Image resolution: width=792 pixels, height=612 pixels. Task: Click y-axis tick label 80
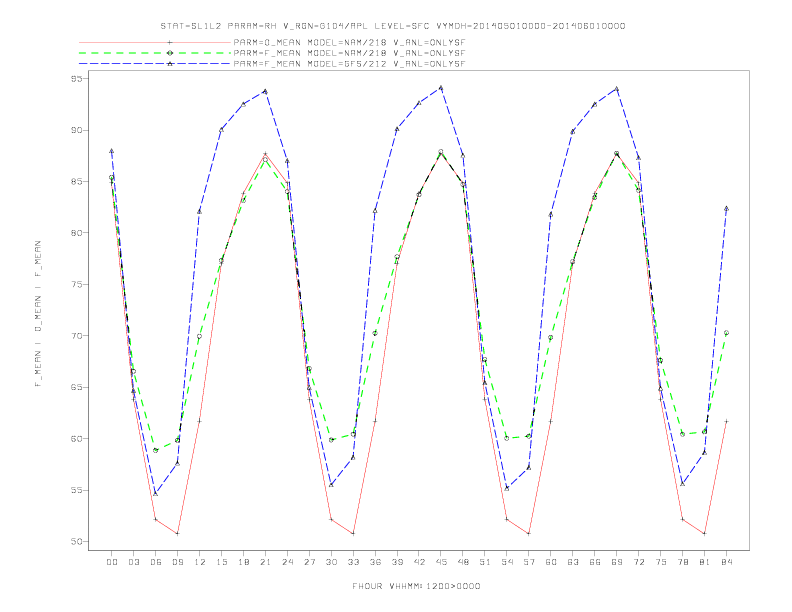76,233
